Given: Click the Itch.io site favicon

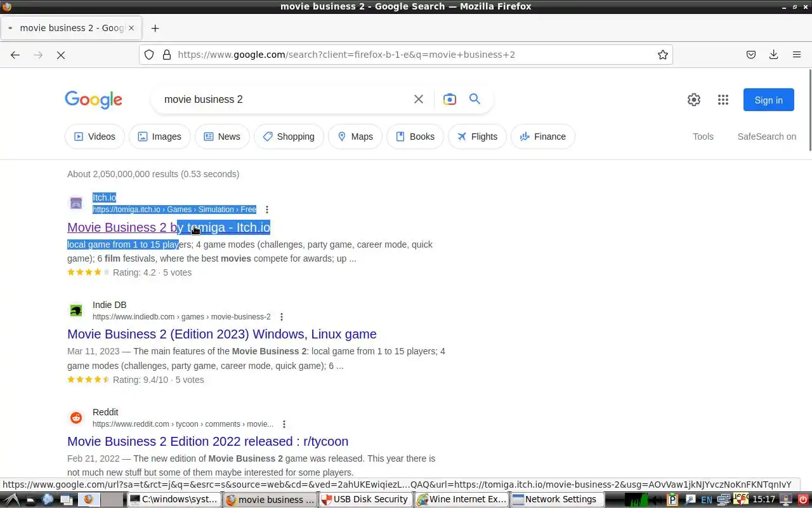Looking at the screenshot, I should pos(76,203).
